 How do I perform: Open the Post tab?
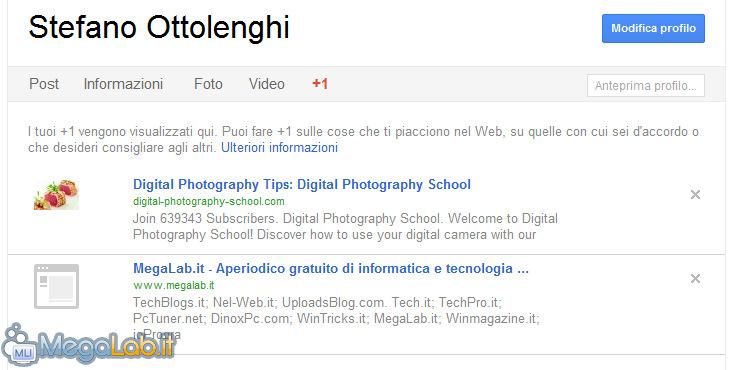[x=44, y=84]
